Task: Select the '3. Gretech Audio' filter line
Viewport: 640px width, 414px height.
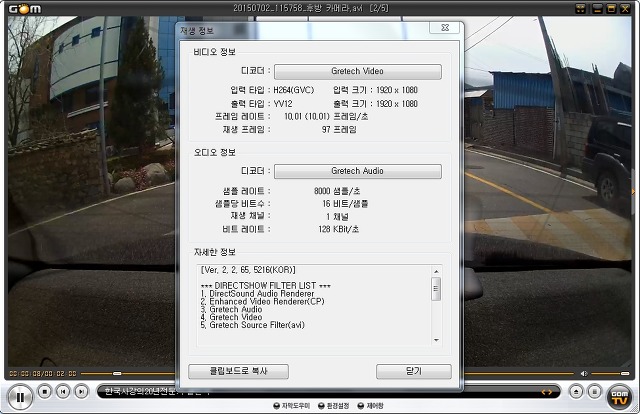Action: (231, 309)
